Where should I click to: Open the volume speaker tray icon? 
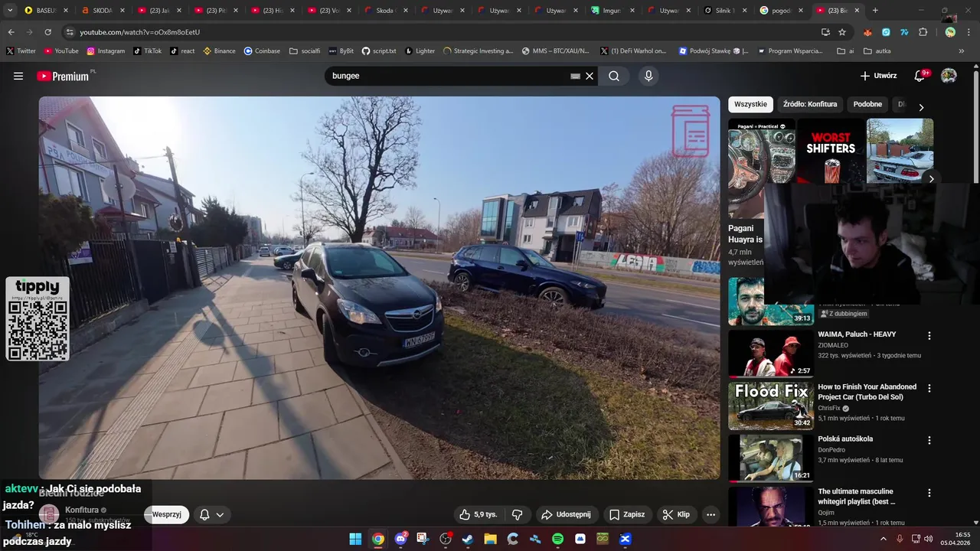click(929, 539)
